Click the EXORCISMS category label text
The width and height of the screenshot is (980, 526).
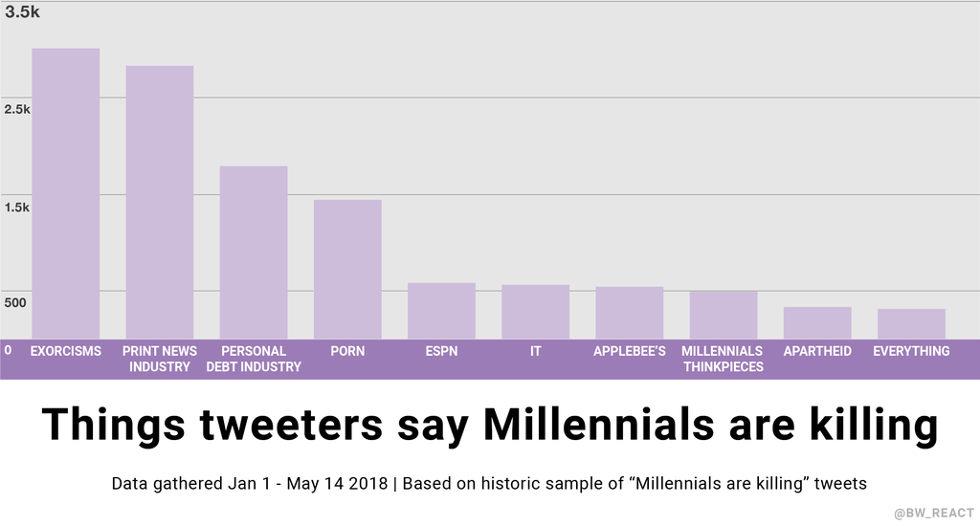[65, 351]
